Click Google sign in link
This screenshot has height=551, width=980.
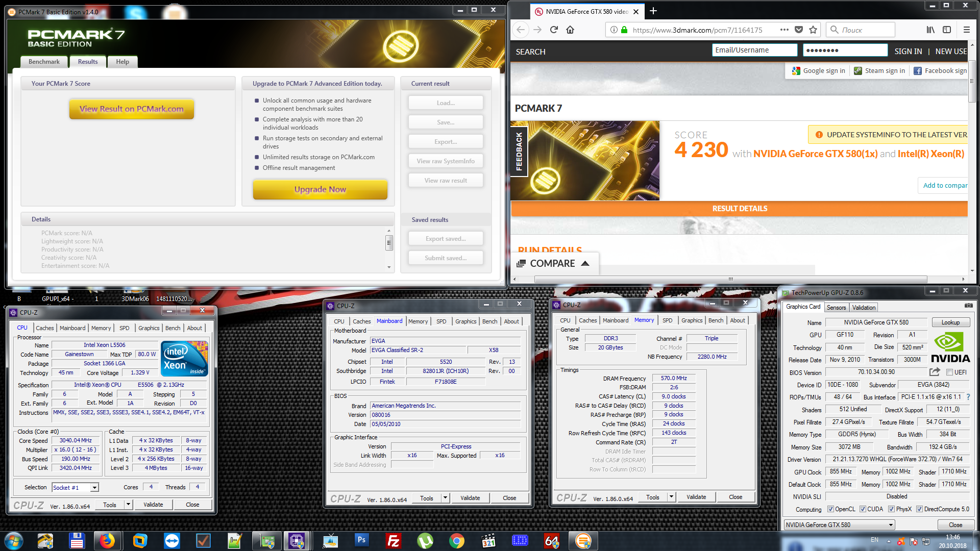pyautogui.click(x=818, y=71)
